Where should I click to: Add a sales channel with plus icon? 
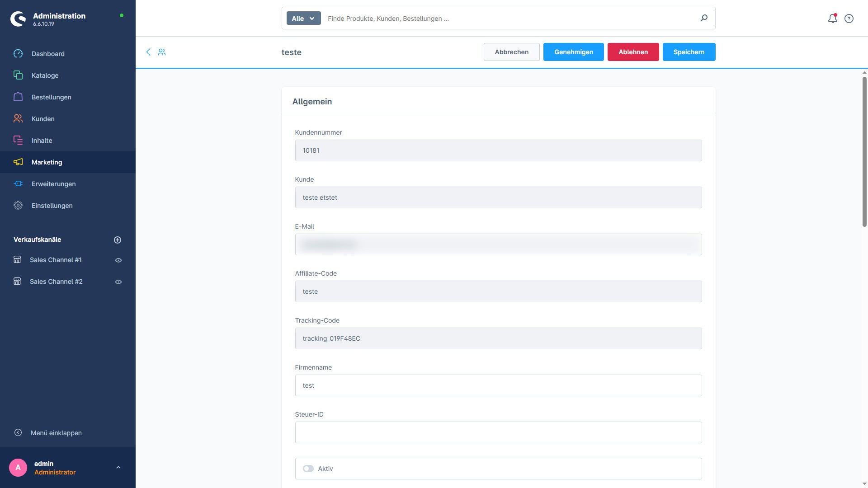coord(118,240)
